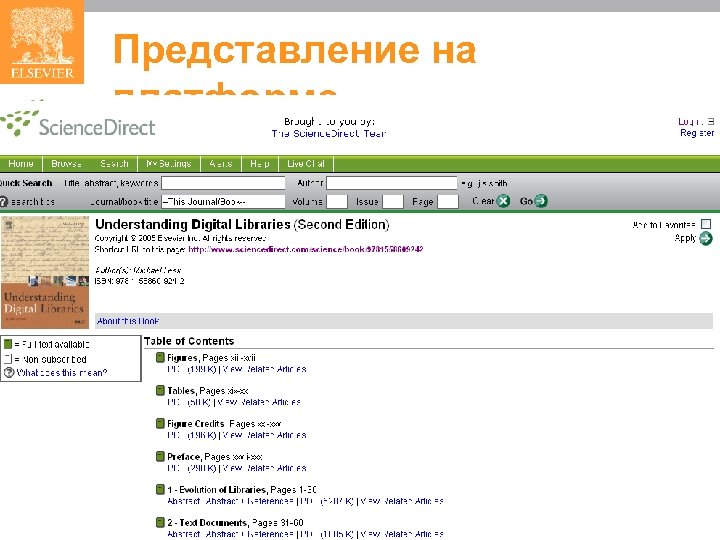720x540 pixels.
Task: Click the Go arrow icon
Action: pyautogui.click(x=541, y=201)
